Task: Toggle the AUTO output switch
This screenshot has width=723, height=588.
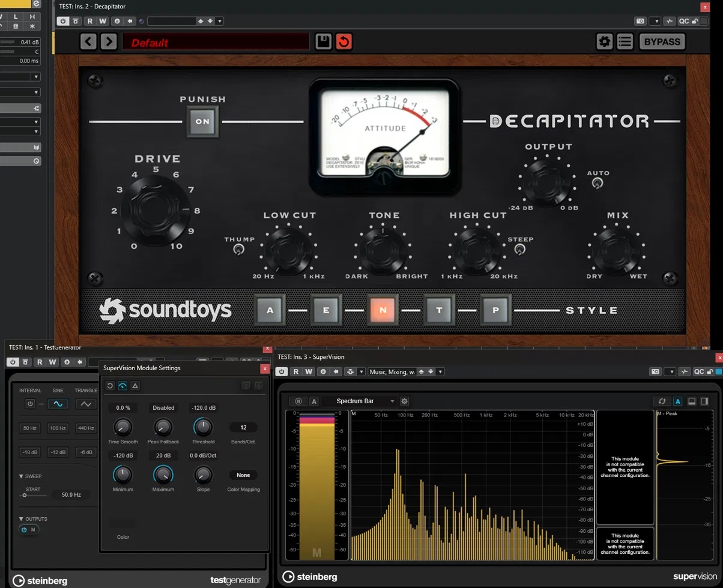Action: click(597, 183)
